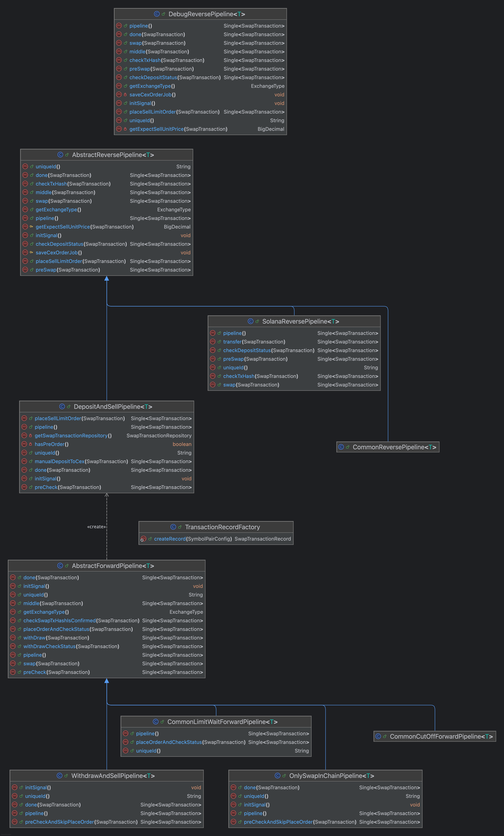Click the class icon of CommonLimitWaitForwardPipeline
504x836 pixels.
[x=155, y=722]
